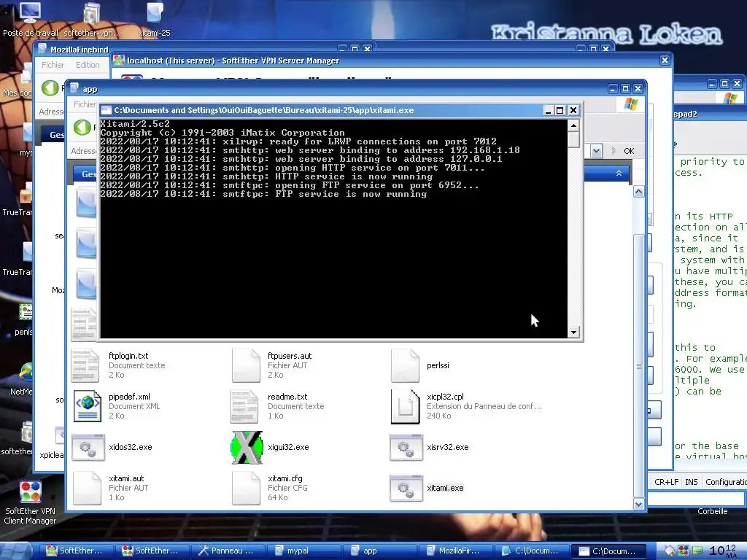This screenshot has width=747, height=560.
Task: Select xitami.exe file icon
Action: [x=406, y=488]
